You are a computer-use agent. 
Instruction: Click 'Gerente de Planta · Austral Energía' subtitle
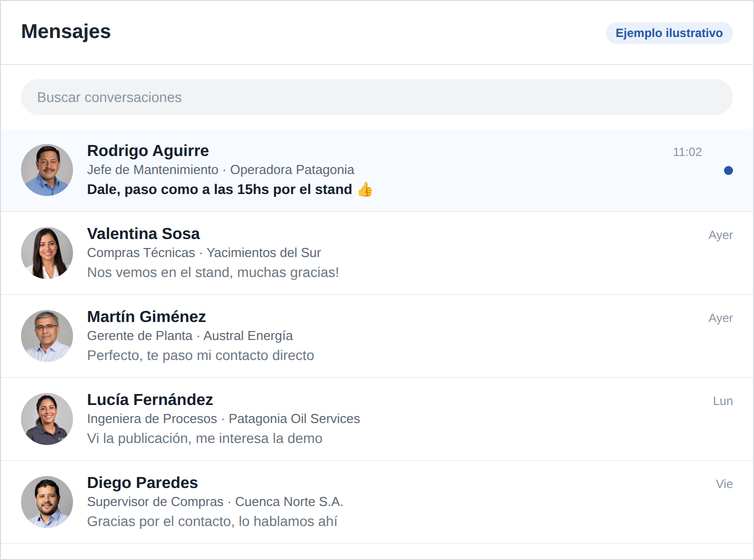190,336
